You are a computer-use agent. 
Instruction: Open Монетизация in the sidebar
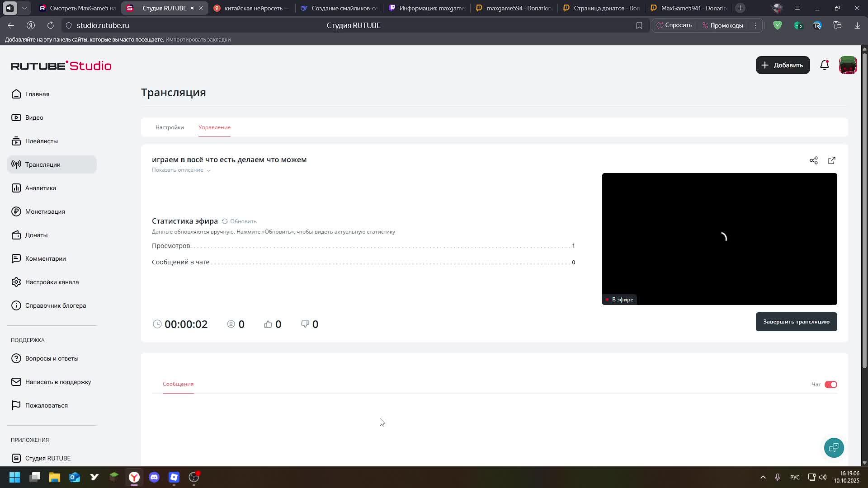click(x=45, y=211)
